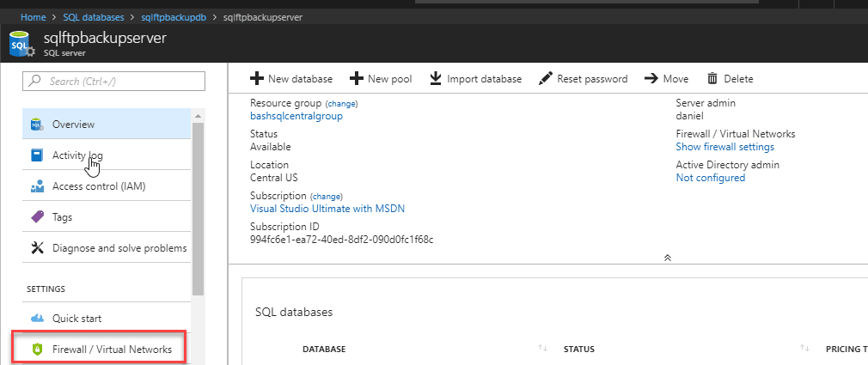The image size is (868, 365).
Task: Click the Not configured Active Directory link
Action: pos(710,178)
